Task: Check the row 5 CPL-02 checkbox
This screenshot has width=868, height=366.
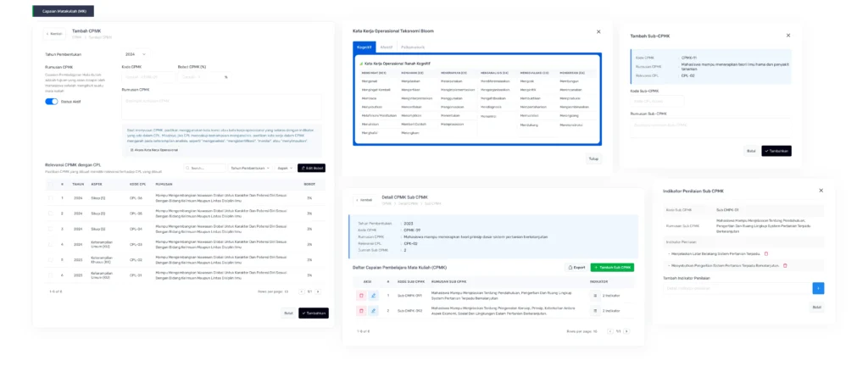Action: tap(51, 259)
